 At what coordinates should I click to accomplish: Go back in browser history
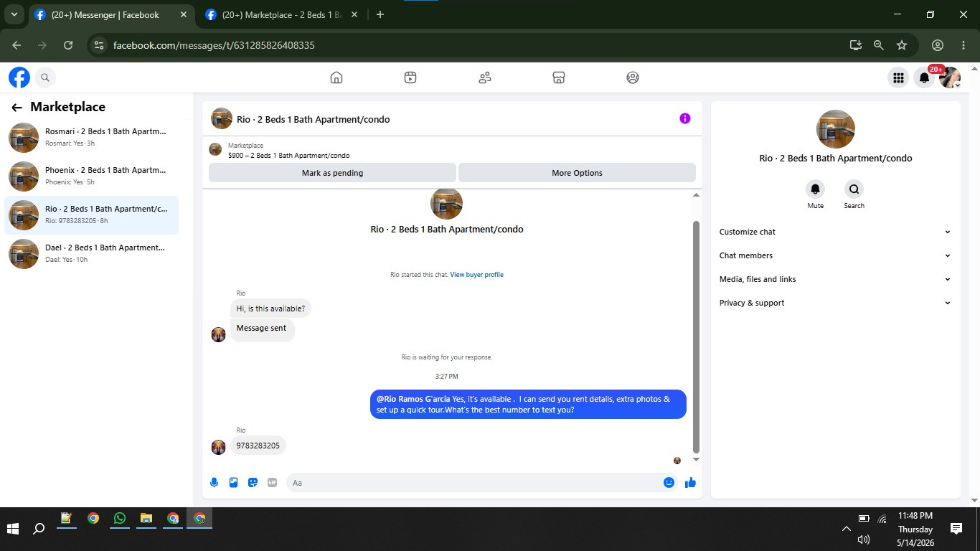pos(17,45)
